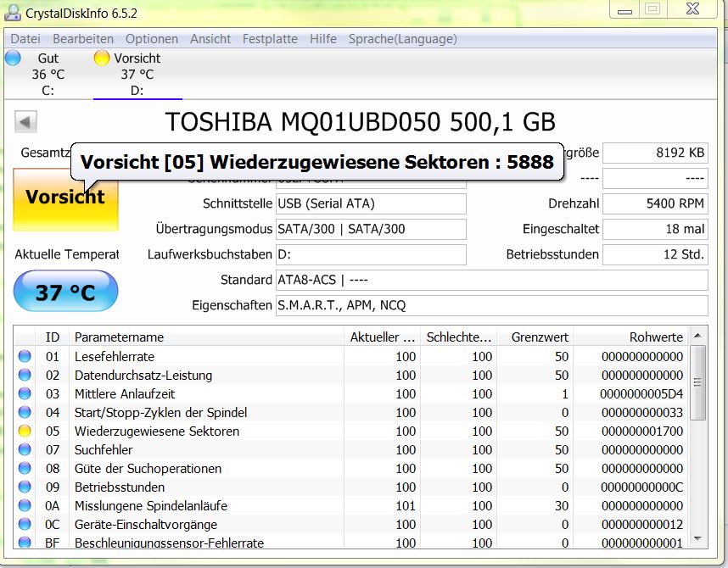
Task: Click raw value 000000001700
Action: [x=642, y=432]
